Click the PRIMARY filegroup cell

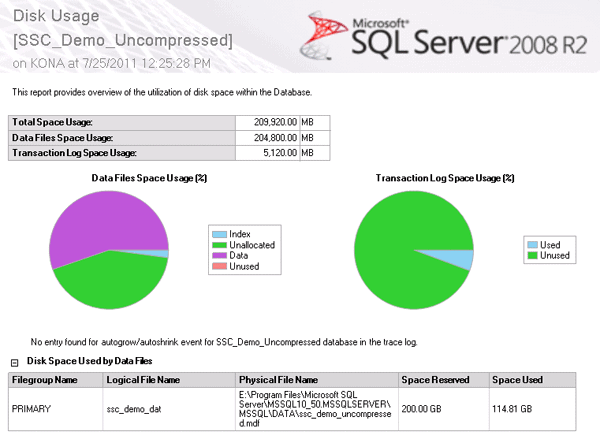pyautogui.click(x=55, y=409)
